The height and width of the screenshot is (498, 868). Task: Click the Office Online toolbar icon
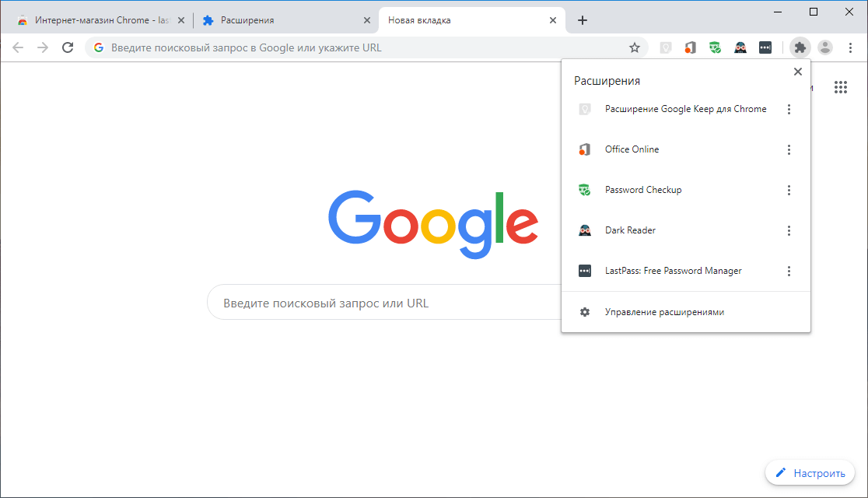coord(691,47)
